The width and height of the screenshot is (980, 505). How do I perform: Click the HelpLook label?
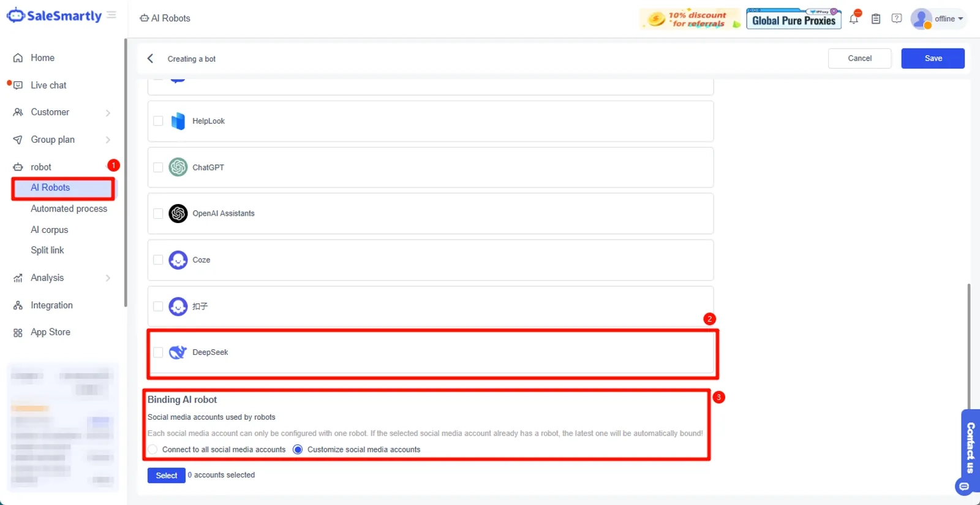(208, 121)
